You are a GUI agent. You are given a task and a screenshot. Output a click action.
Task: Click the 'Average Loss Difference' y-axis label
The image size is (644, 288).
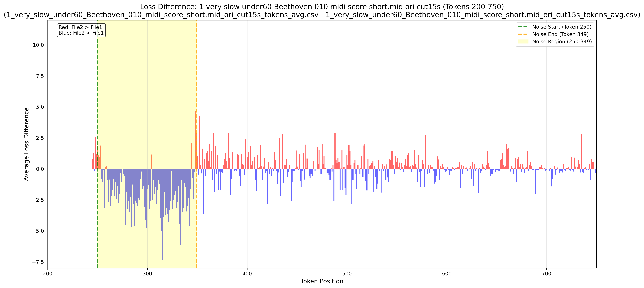point(26,144)
